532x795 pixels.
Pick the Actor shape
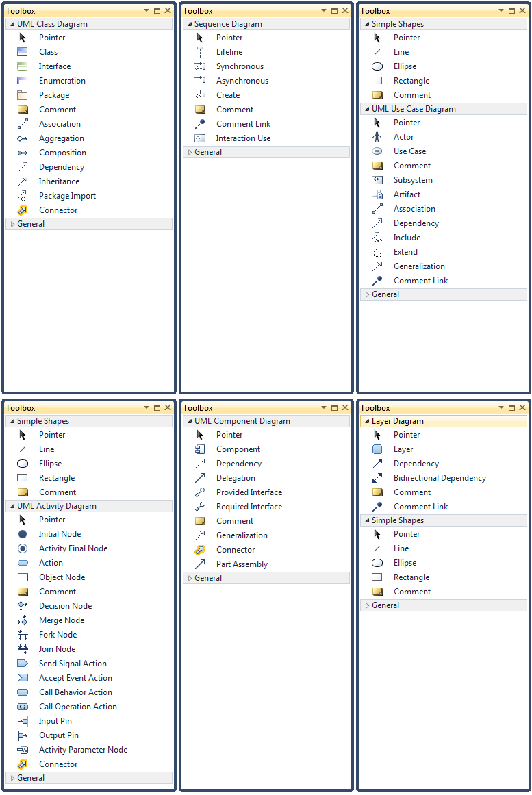403,137
